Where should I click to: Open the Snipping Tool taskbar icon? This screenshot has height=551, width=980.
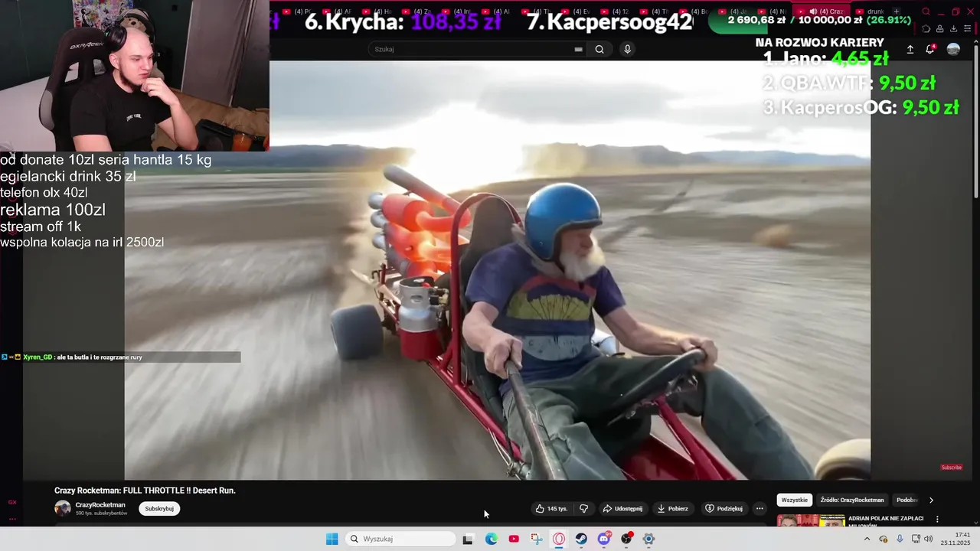pyautogui.click(x=537, y=539)
